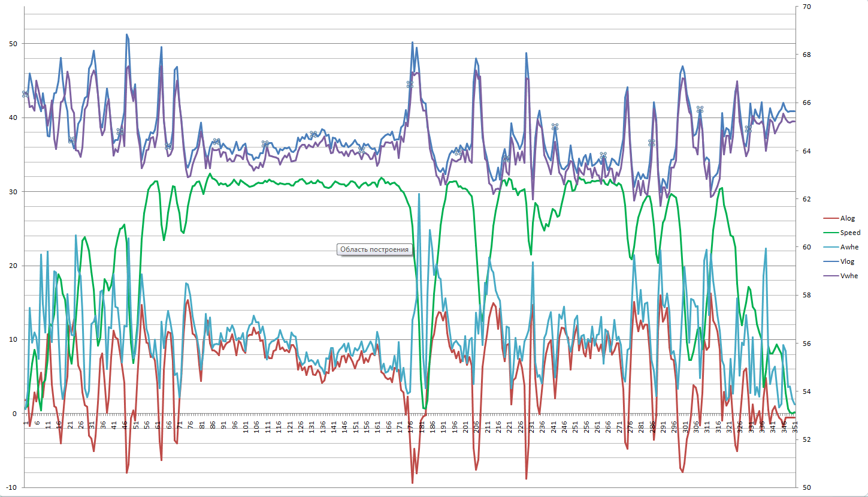This screenshot has height=497, width=868.
Task: Select the right axis label 52
Action: 806,439
